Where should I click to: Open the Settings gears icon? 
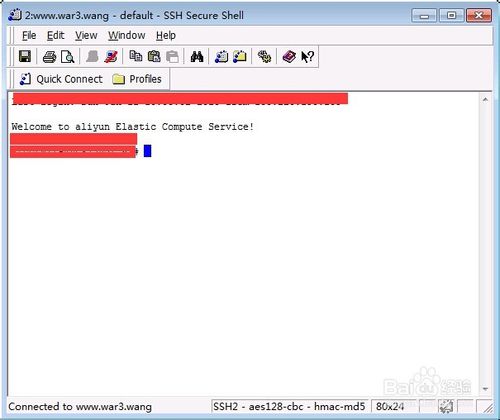click(264, 57)
